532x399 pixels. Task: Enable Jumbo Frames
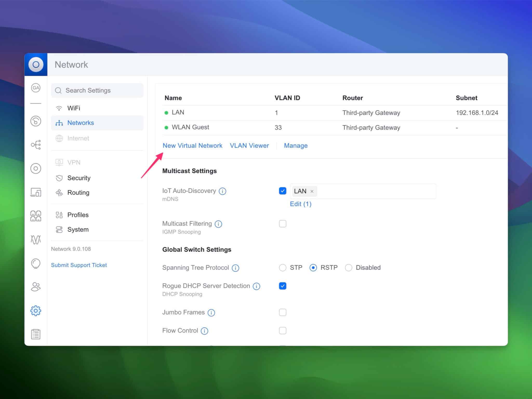click(282, 312)
